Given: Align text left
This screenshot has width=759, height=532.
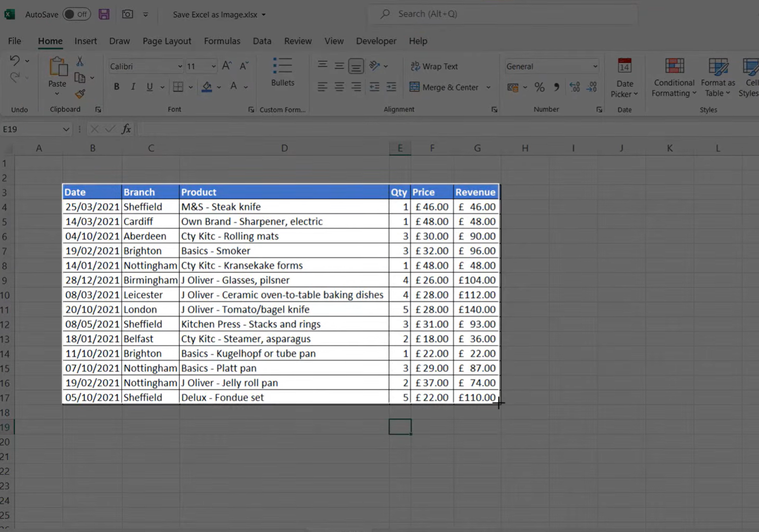Looking at the screenshot, I should pos(323,87).
